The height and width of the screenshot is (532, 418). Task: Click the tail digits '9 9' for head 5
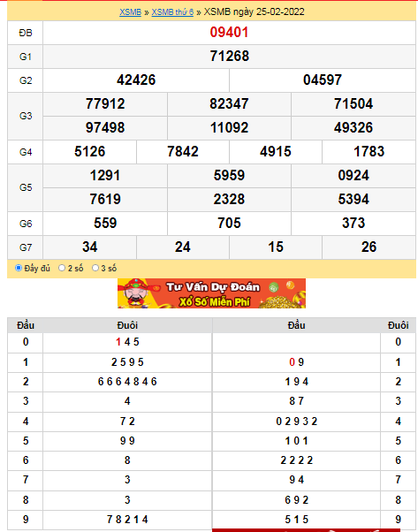pyautogui.click(x=127, y=441)
